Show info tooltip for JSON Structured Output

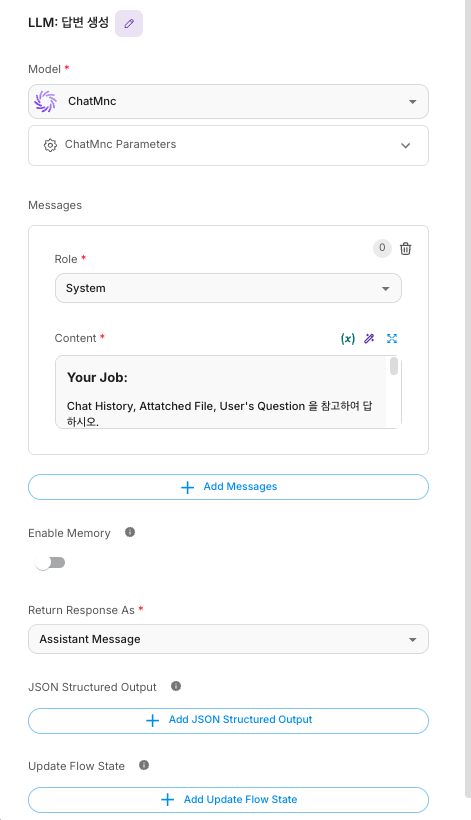pos(176,686)
